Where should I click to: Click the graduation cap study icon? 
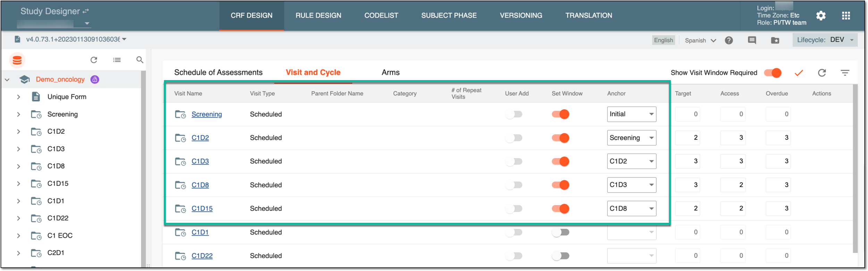[24, 79]
